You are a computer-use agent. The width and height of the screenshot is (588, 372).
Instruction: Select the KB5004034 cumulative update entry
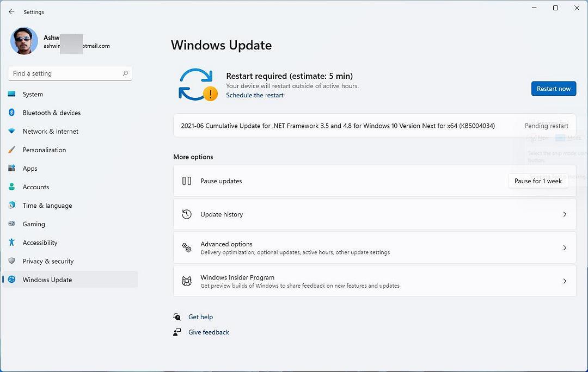375,126
